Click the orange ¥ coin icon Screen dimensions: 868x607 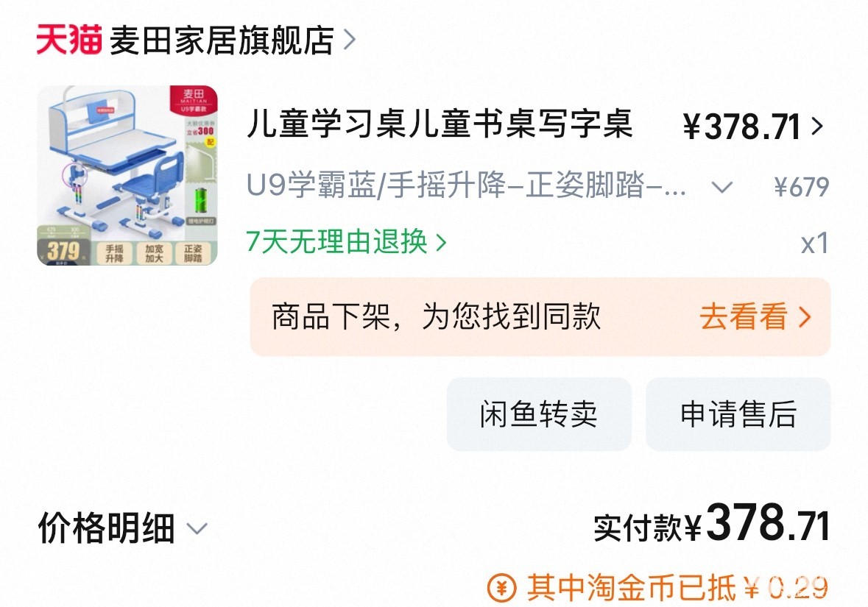501,588
